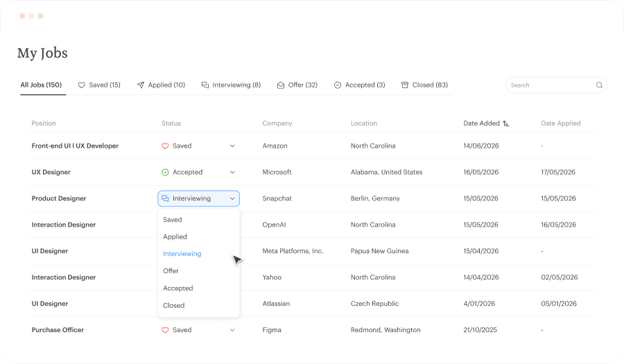
Task: Click the Figma company cell
Action: pyautogui.click(x=272, y=330)
